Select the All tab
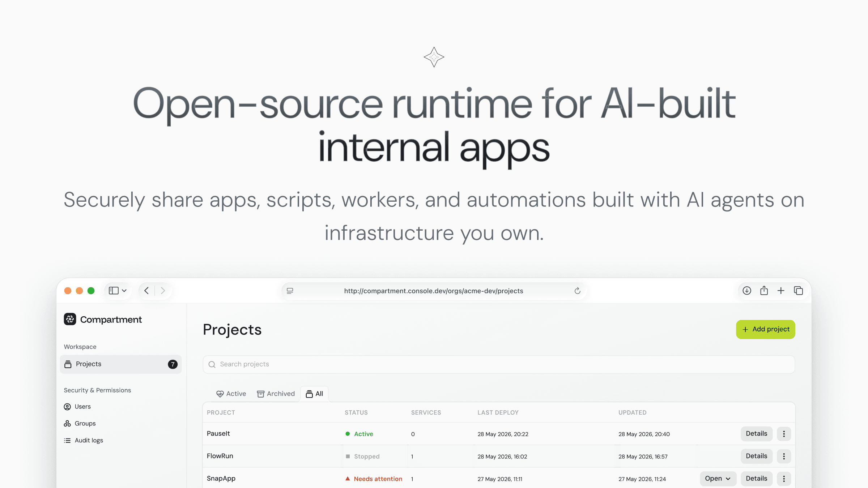This screenshot has height=488, width=868. 315,394
